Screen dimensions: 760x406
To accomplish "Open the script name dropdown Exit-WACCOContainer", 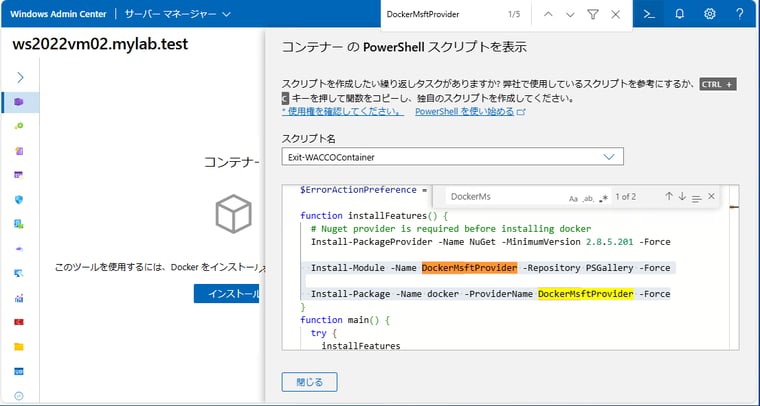I will (x=452, y=157).
